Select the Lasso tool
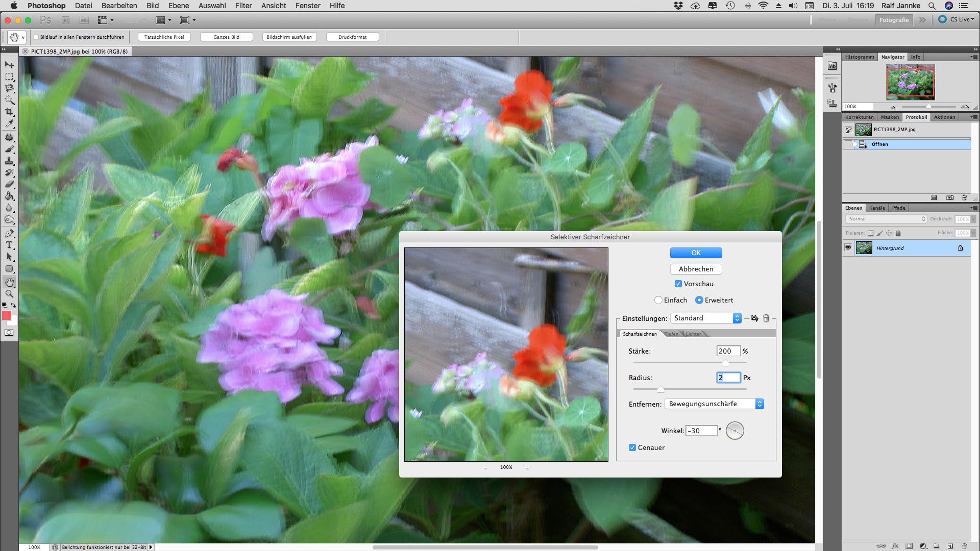Screen dimensions: 980x551 pyautogui.click(x=9, y=88)
